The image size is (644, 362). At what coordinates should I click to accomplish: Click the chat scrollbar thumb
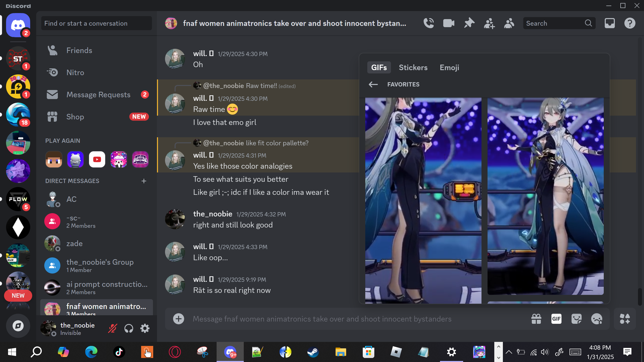pos(640,297)
